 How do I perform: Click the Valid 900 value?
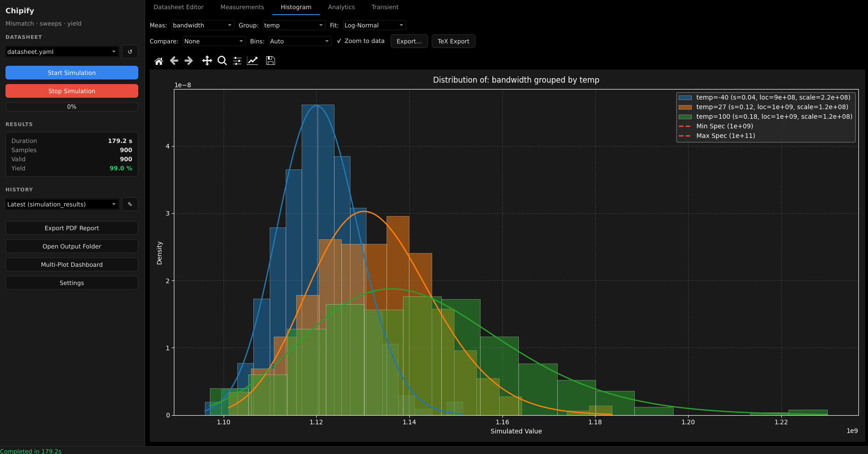[126, 159]
